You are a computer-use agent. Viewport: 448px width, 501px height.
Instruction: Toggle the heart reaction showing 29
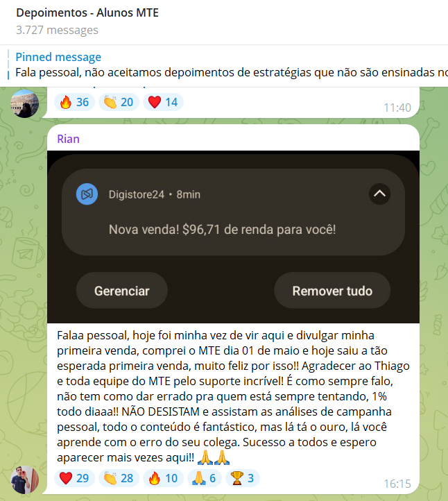click(74, 478)
